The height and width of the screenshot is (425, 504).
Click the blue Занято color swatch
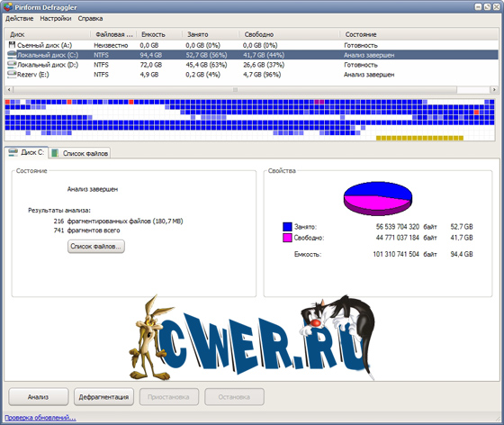[x=287, y=227]
